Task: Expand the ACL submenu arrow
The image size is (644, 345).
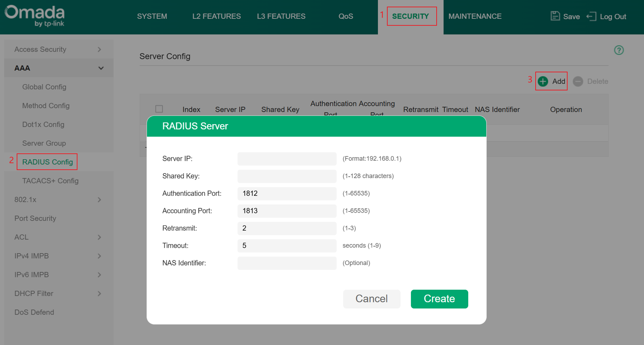Action: coord(99,237)
